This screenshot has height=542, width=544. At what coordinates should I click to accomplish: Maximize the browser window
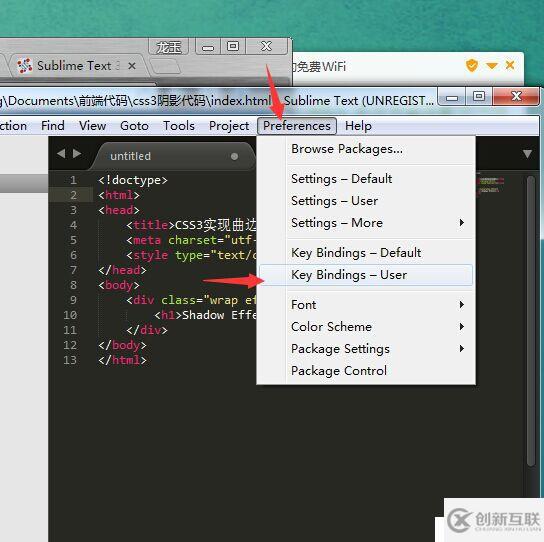point(233,46)
